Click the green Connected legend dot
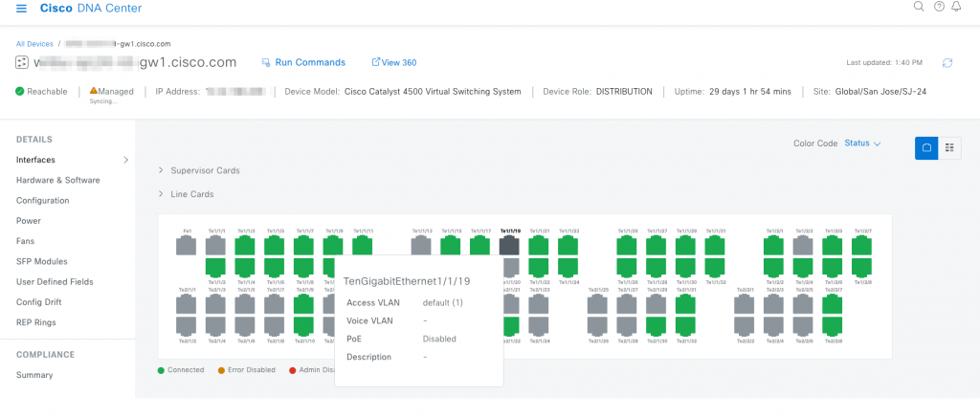 (x=162, y=370)
